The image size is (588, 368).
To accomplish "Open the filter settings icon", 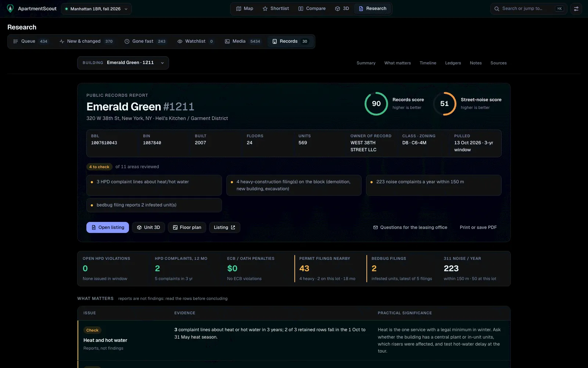I will tap(576, 8).
